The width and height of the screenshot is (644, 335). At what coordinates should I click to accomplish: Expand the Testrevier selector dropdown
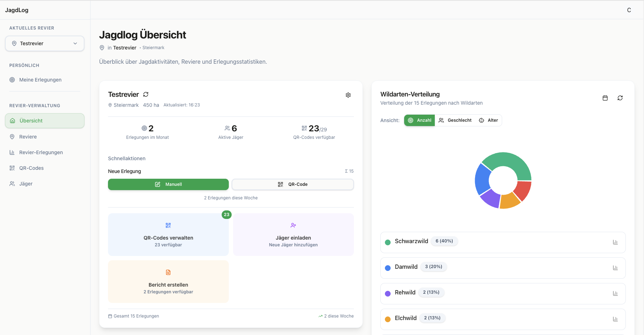[x=45, y=43]
